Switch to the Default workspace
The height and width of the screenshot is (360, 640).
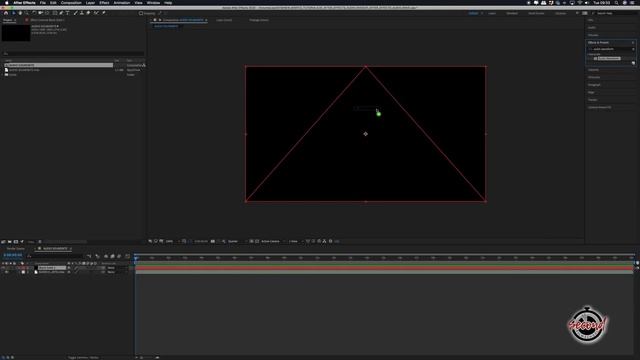(x=473, y=13)
